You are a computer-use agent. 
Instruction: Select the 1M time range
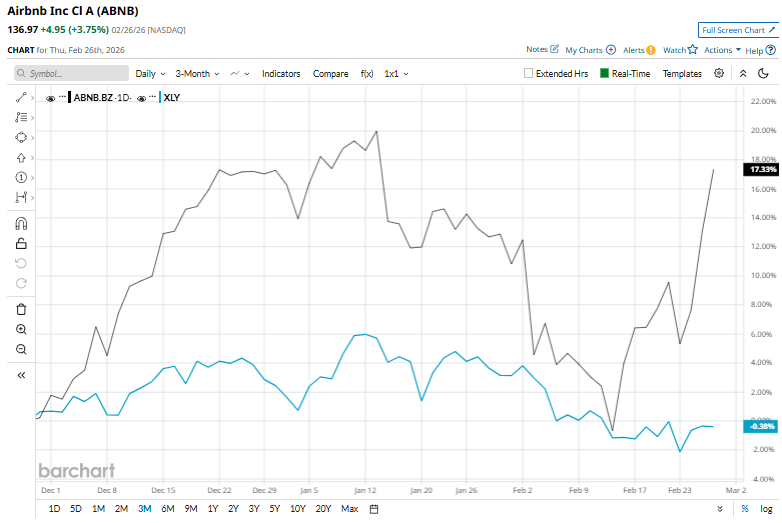click(x=98, y=509)
